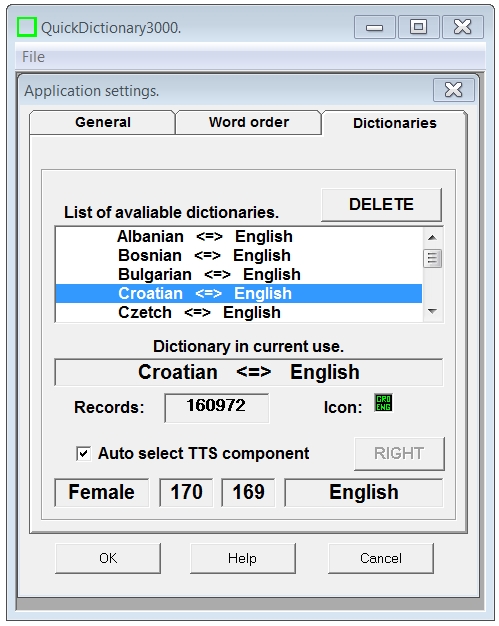The image size is (499, 626).
Task: Click the Records count field
Action: 216,407
